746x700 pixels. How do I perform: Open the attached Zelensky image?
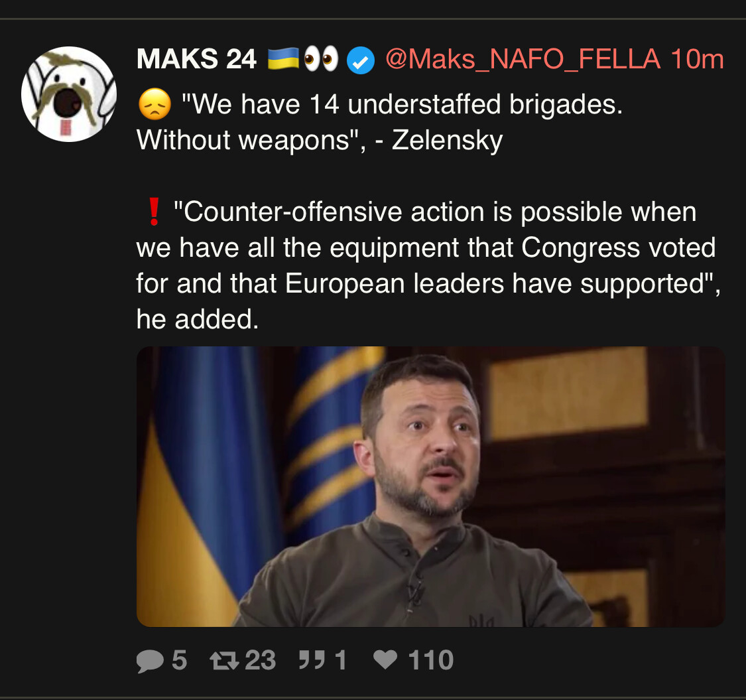pyautogui.click(x=431, y=486)
